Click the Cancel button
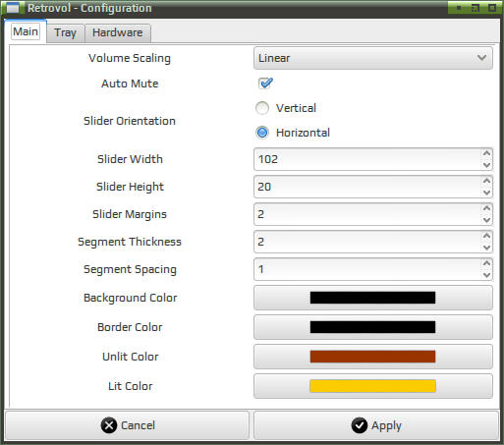The image size is (504, 445). [x=128, y=425]
